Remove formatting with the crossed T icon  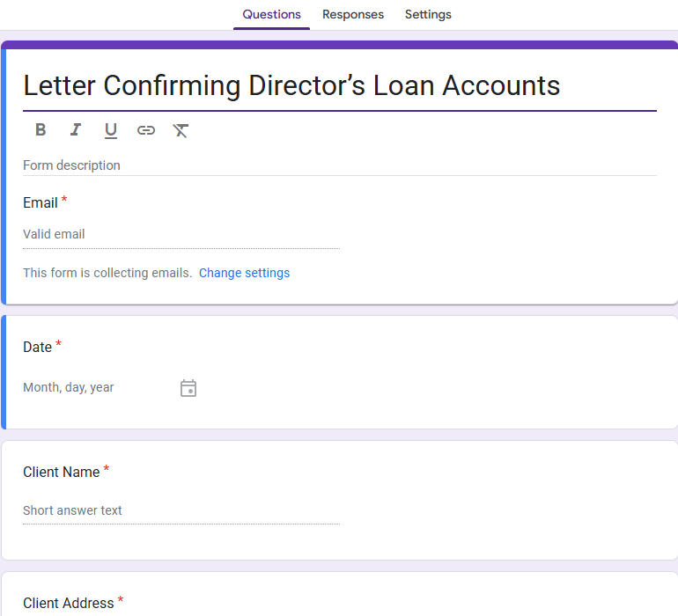(x=181, y=130)
